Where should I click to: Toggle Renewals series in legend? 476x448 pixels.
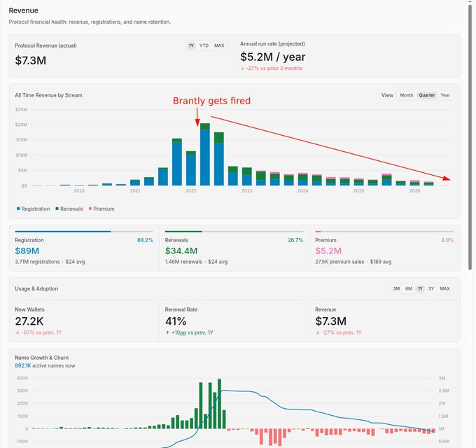point(69,209)
